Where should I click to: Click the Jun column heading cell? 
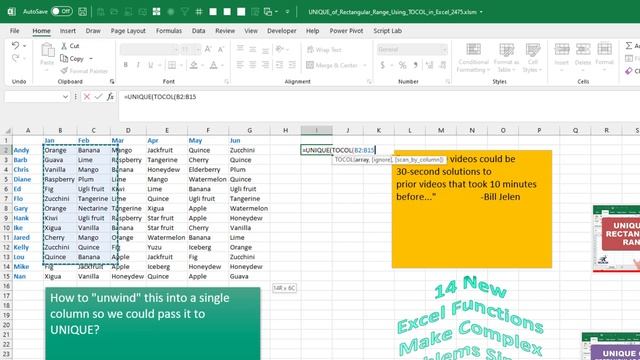(x=249, y=140)
